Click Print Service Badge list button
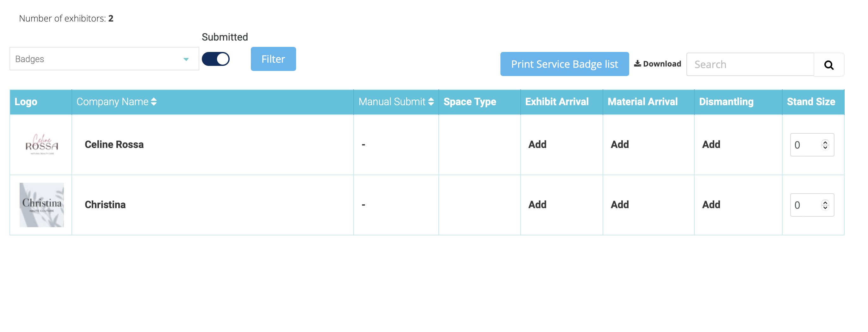 564,64
